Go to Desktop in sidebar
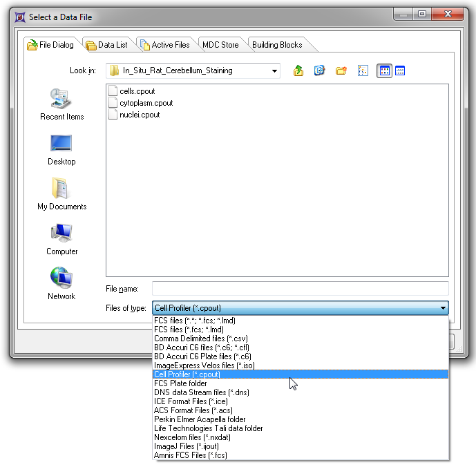The height and width of the screenshot is (467, 476). click(x=61, y=150)
